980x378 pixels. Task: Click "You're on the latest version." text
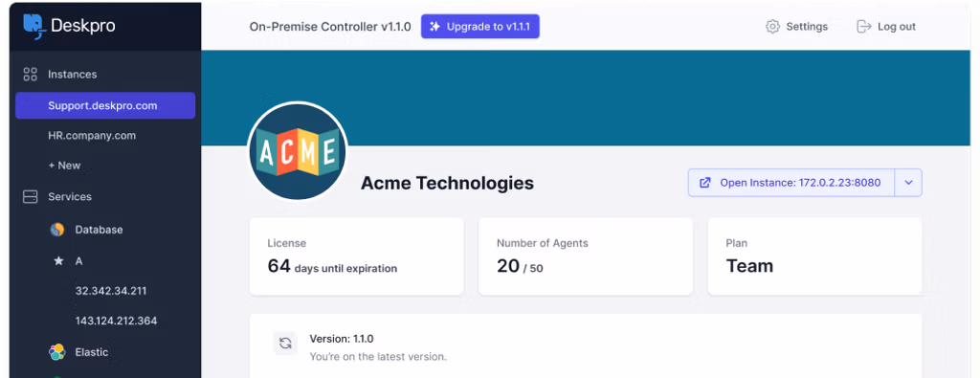coord(378,357)
